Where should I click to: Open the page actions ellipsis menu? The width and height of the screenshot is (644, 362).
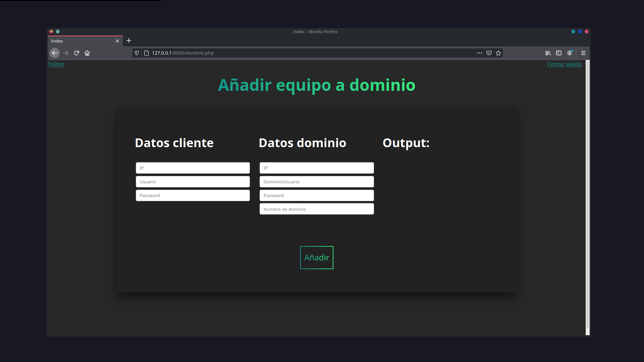point(479,53)
